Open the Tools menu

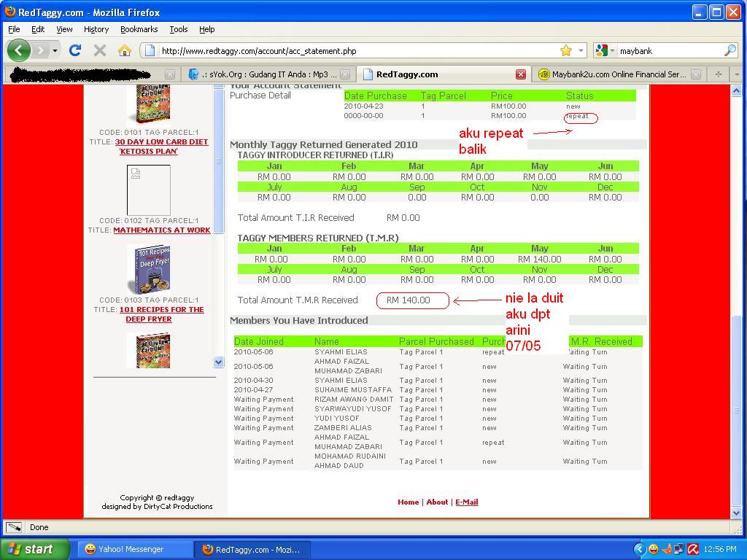click(x=179, y=29)
